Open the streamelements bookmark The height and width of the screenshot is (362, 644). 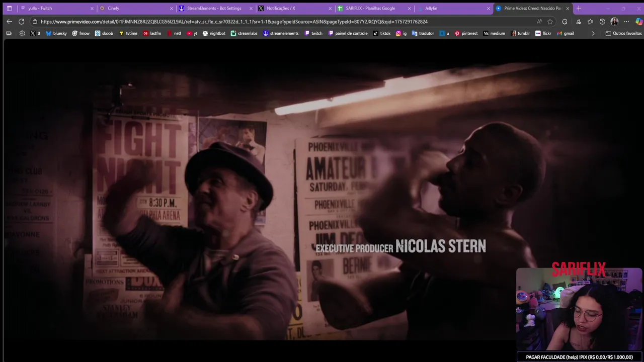pyautogui.click(x=281, y=33)
